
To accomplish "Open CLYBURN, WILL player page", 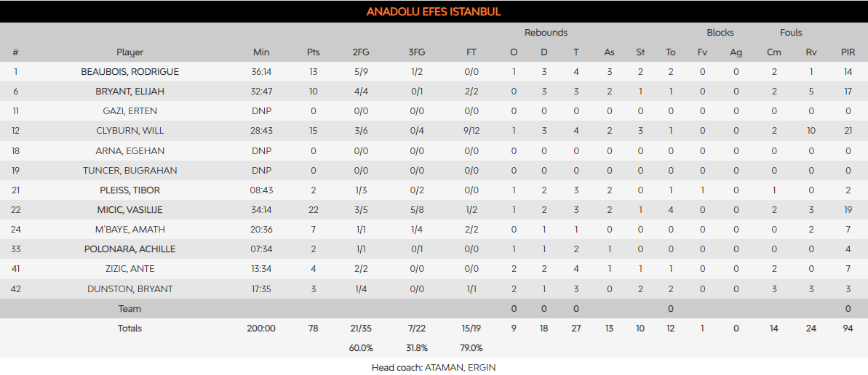I will point(130,131).
